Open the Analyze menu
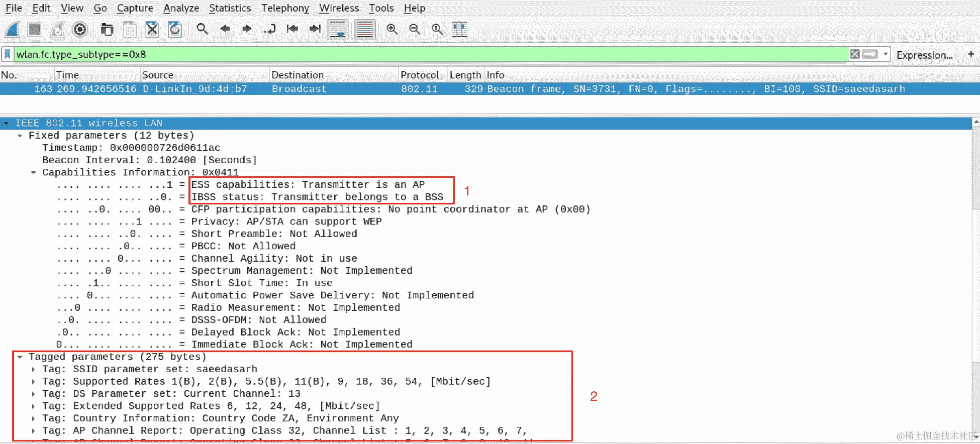This screenshot has height=444, width=980. [181, 8]
